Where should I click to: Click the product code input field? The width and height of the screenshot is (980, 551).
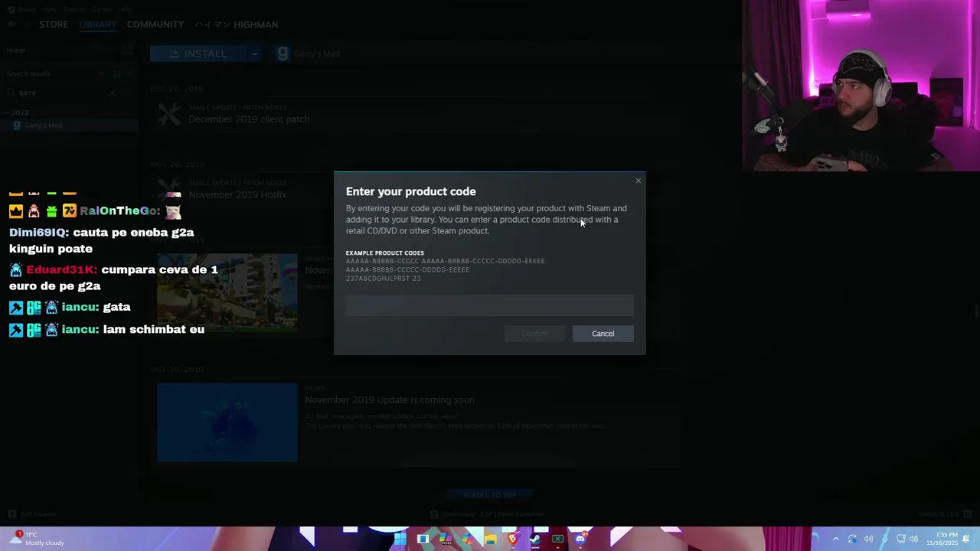(489, 305)
